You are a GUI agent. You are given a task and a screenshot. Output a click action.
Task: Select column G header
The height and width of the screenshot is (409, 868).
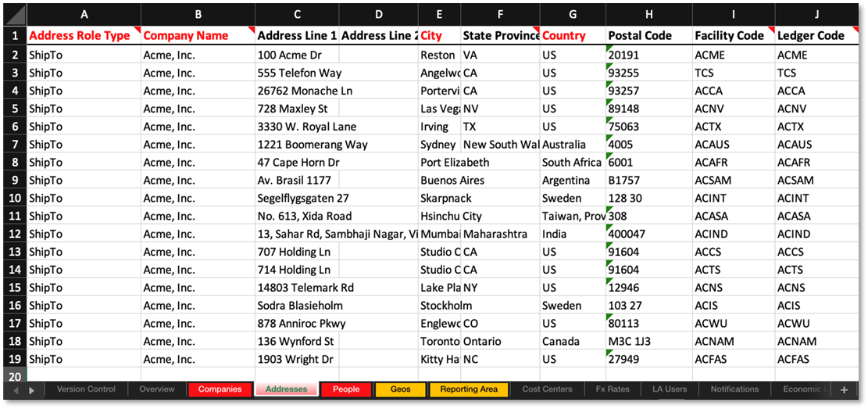click(573, 15)
